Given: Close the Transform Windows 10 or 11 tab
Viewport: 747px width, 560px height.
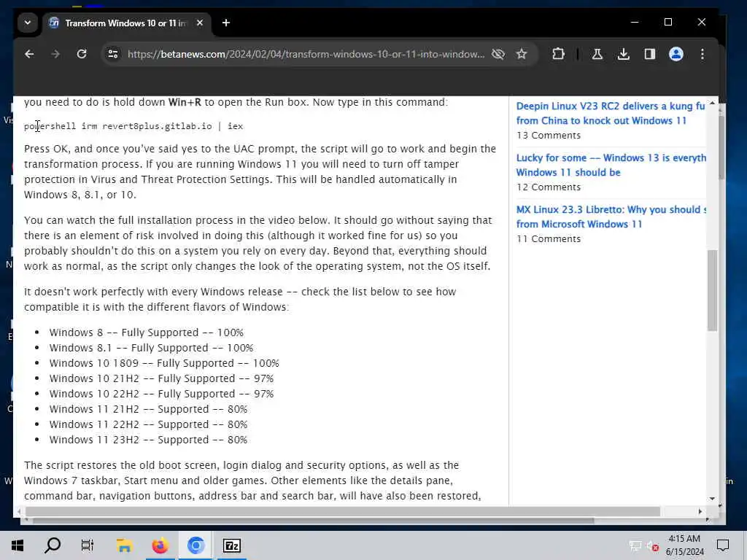Looking at the screenshot, I should [200, 23].
